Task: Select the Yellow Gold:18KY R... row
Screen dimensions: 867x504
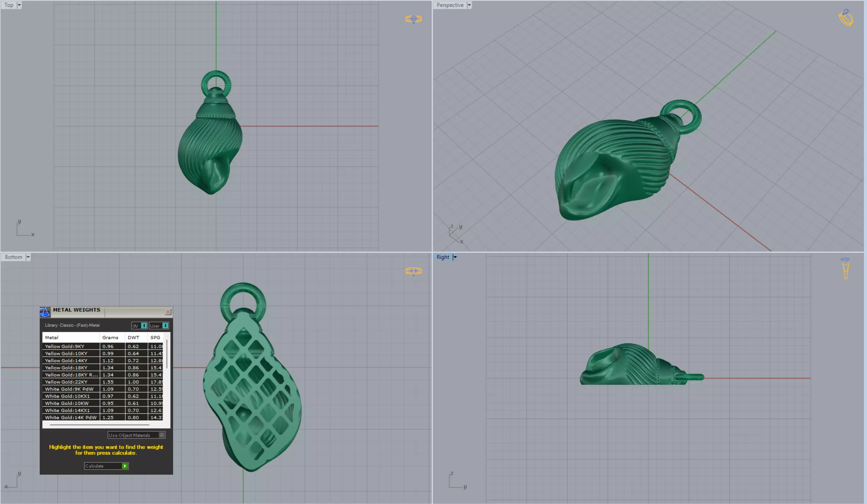Action: tap(103, 375)
